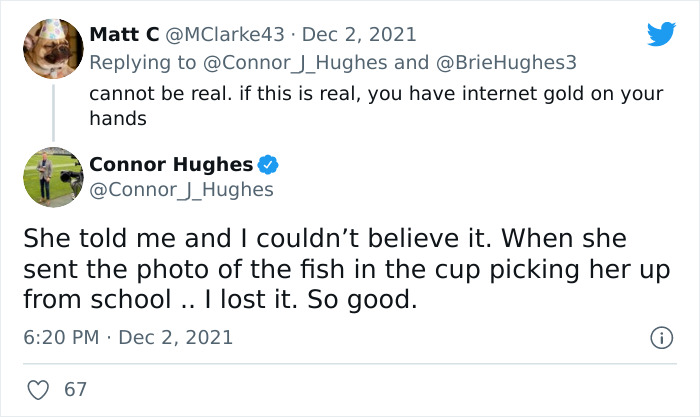Open the tweet info icon
The height and width of the screenshot is (417, 700).
point(661,338)
